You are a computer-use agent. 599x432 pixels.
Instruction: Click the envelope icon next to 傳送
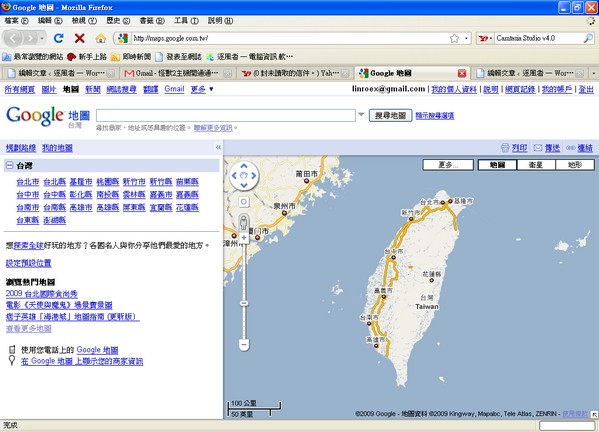click(538, 148)
